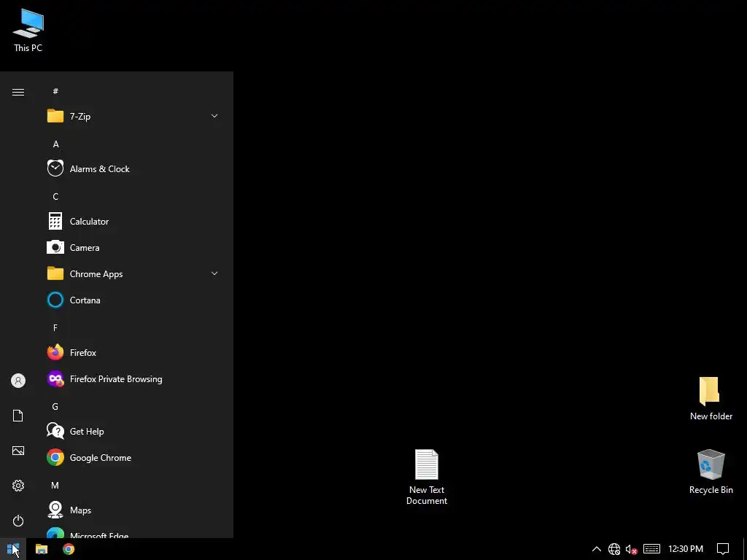Open Pictures from Start sidebar
Screen dimensions: 747x560
coord(18,451)
